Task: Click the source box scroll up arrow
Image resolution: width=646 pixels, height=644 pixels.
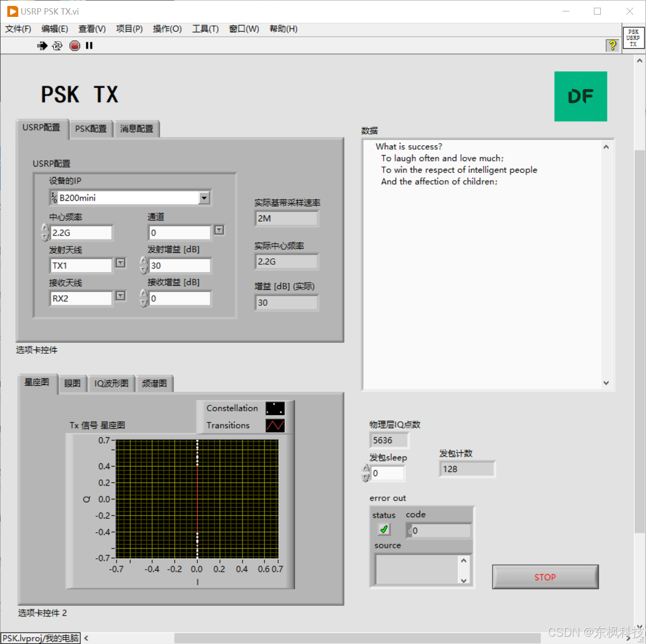Action: point(463,560)
